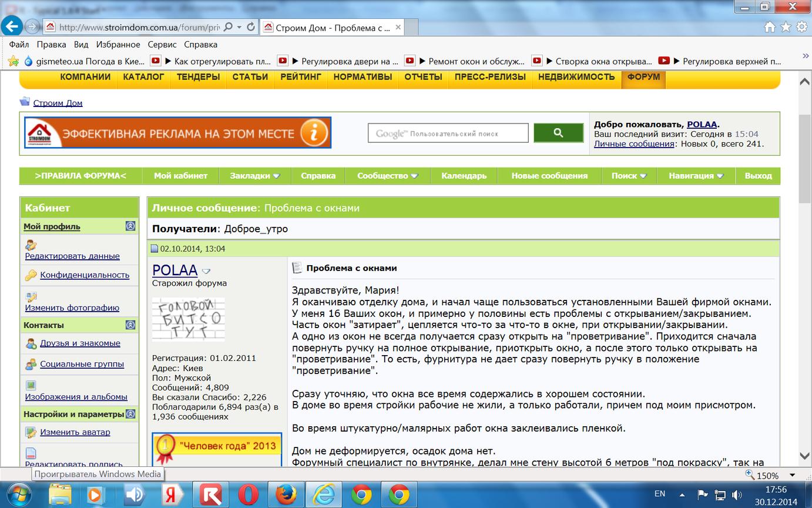Open Opera from the taskbar
812x508 pixels.
click(x=248, y=494)
